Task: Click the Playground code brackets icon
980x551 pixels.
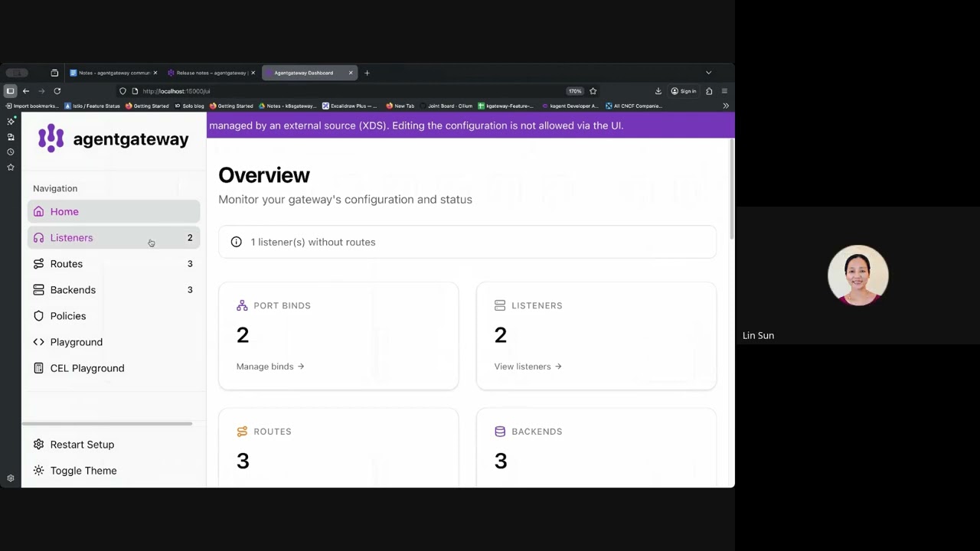Action: coord(38,341)
